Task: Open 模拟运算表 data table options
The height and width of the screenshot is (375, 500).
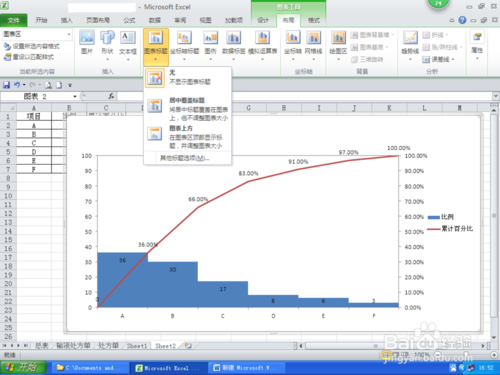Action: (x=263, y=45)
